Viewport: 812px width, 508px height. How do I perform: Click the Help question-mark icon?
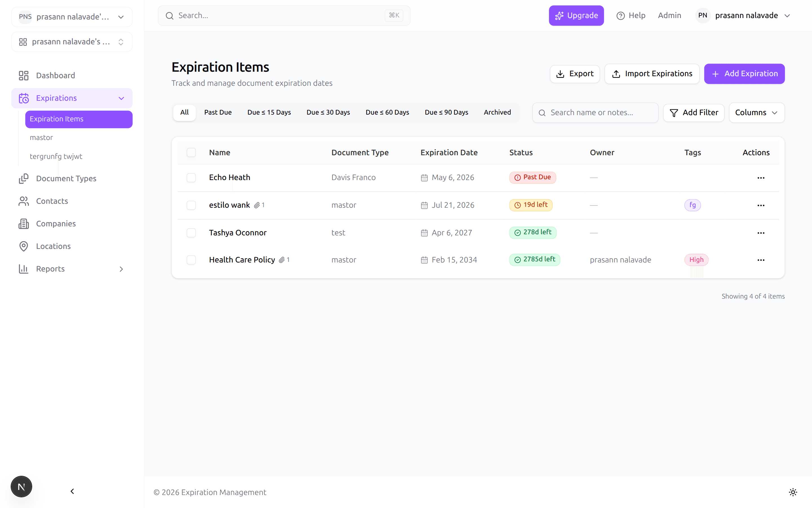620,16
